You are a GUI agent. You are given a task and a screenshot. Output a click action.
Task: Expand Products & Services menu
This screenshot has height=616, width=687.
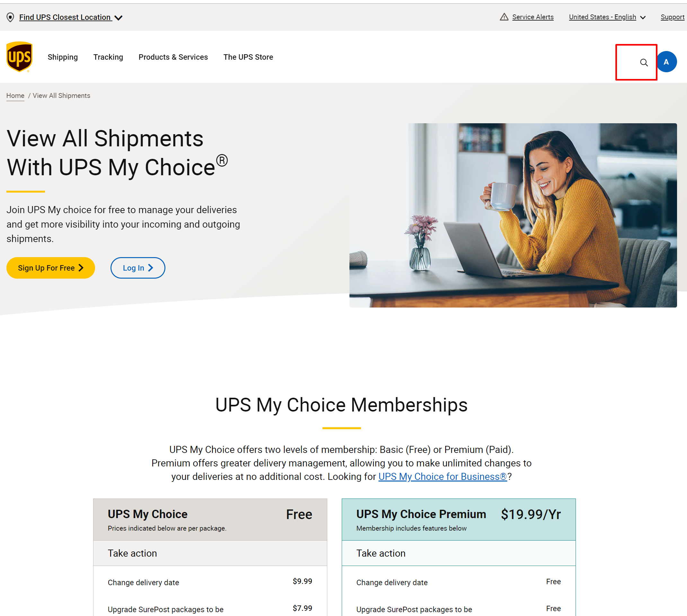tap(173, 57)
